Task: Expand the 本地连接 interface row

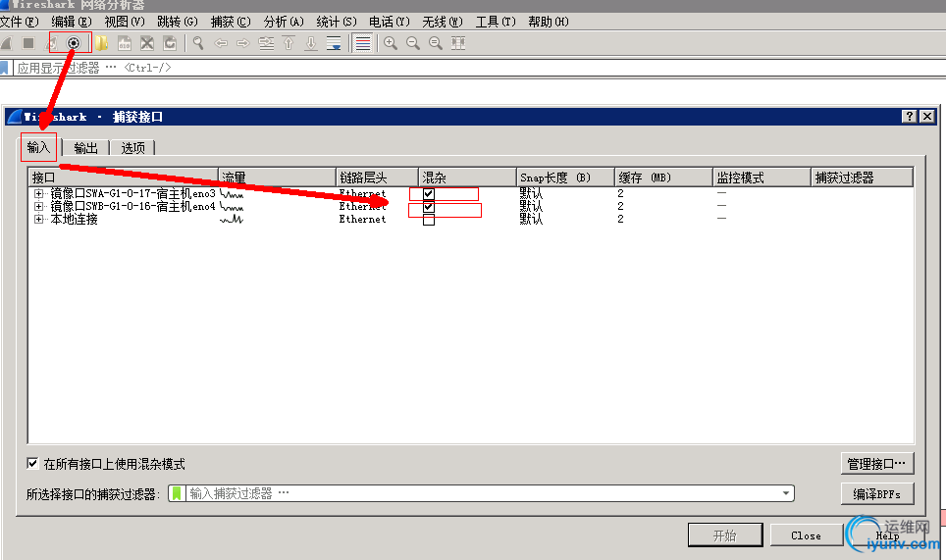Action: (x=38, y=219)
